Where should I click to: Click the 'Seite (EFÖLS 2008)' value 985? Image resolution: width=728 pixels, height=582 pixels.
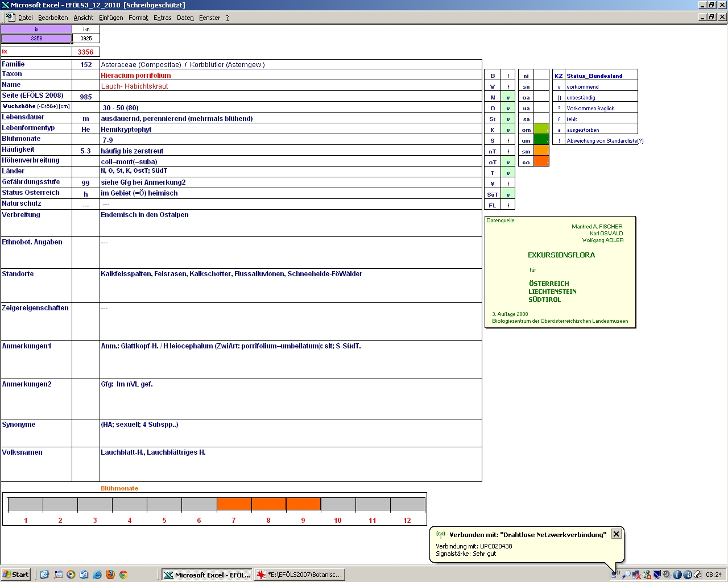[86, 97]
